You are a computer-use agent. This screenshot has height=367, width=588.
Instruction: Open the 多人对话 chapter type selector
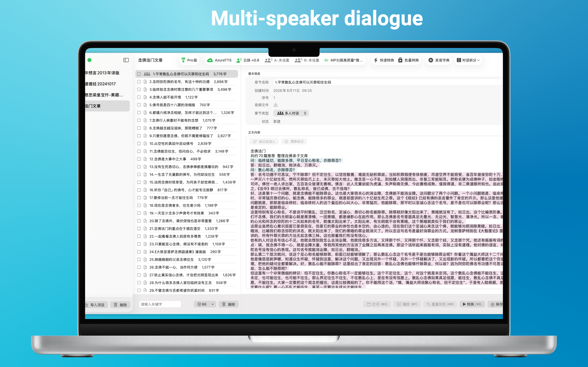coord(291,113)
